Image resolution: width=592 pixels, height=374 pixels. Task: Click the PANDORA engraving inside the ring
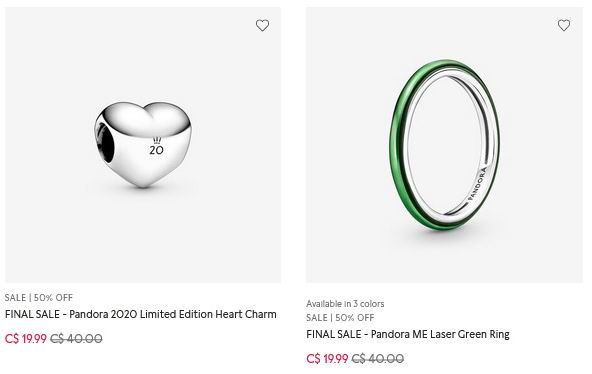pos(478,184)
